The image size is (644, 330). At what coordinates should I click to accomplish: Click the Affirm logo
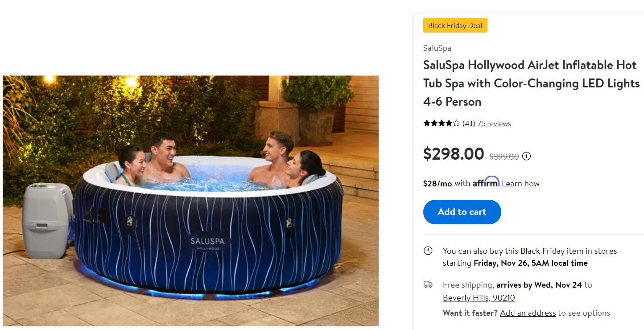tap(486, 182)
